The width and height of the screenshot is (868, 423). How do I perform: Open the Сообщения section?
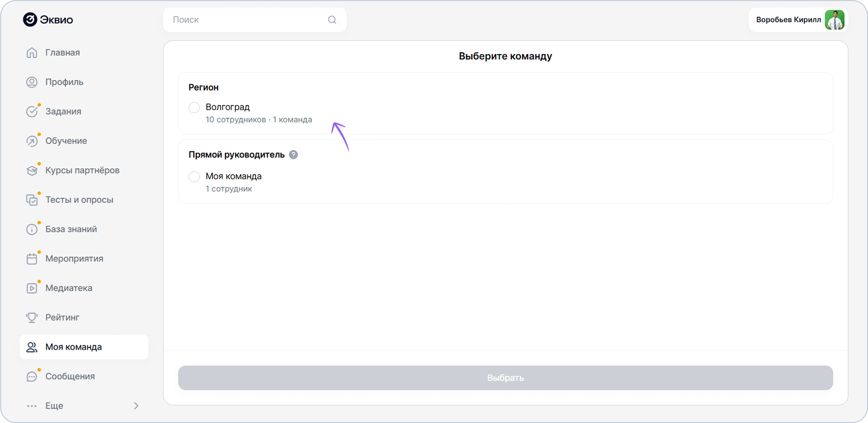click(x=84, y=376)
